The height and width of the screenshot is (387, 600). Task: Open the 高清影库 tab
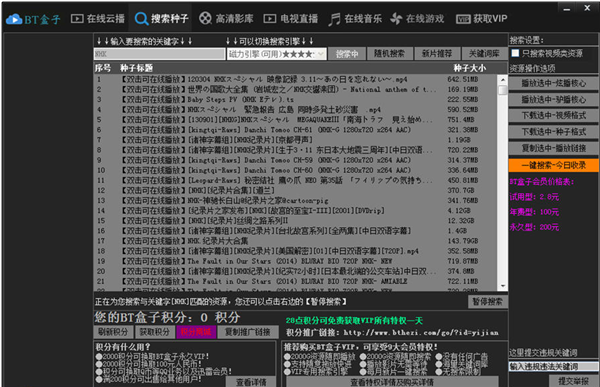coord(226,18)
